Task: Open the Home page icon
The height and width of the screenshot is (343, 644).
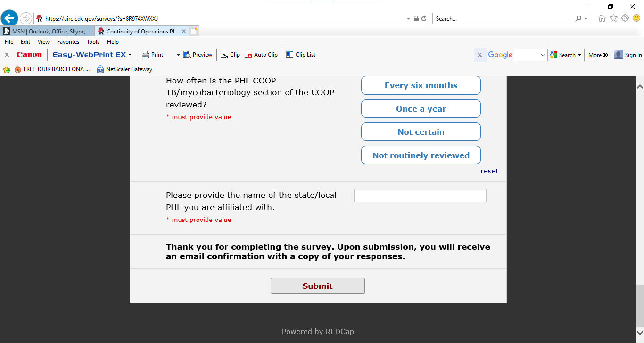Action: (x=602, y=18)
